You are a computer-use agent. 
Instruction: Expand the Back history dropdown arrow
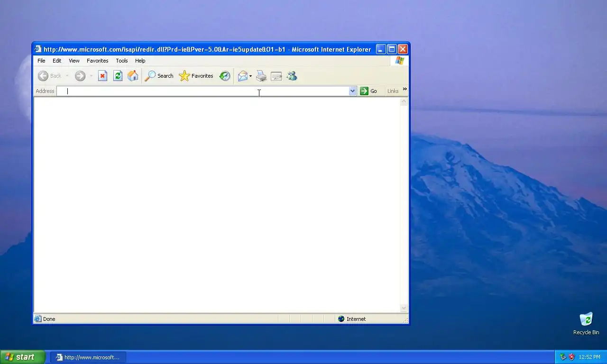67,76
